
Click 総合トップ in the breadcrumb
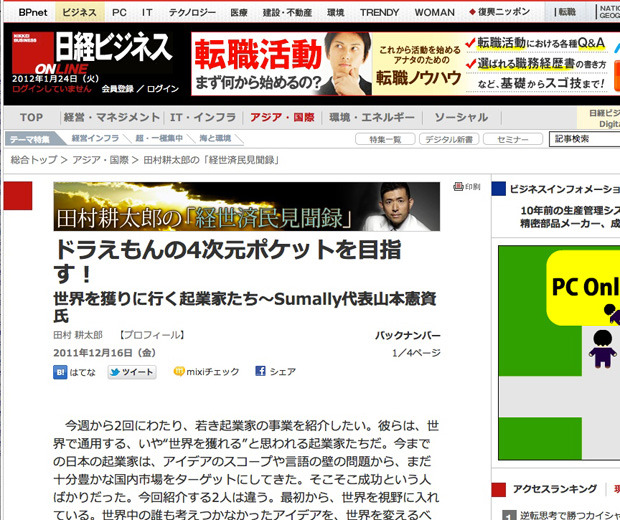(32, 160)
